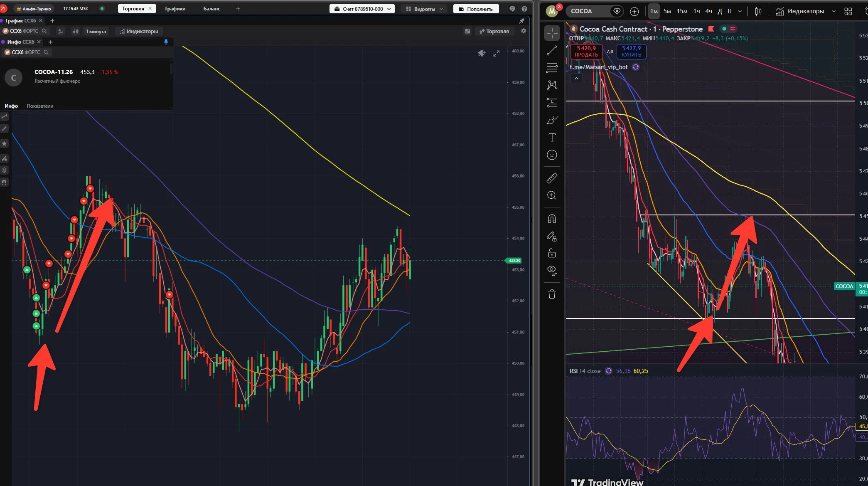Open TradingView Индикаторы panel
Screen dimensions: 868x486
pos(800,12)
